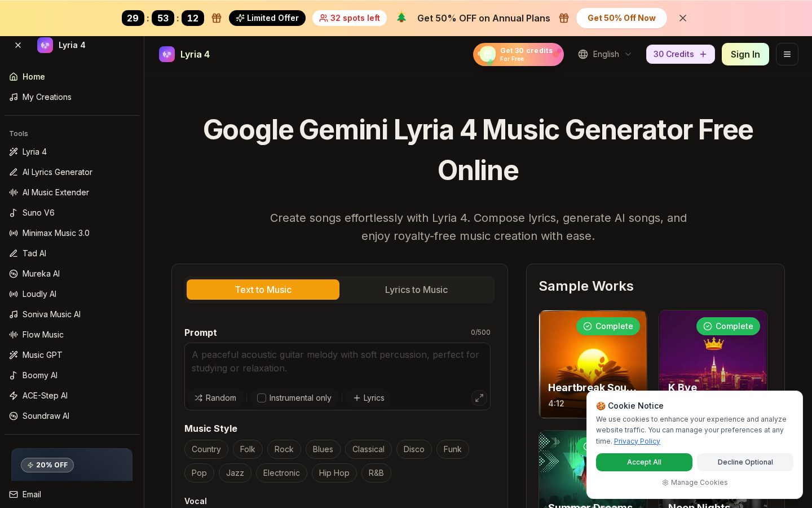812x508 pixels.
Task: Open AI Lyrics Generator tool
Action: pos(72,172)
